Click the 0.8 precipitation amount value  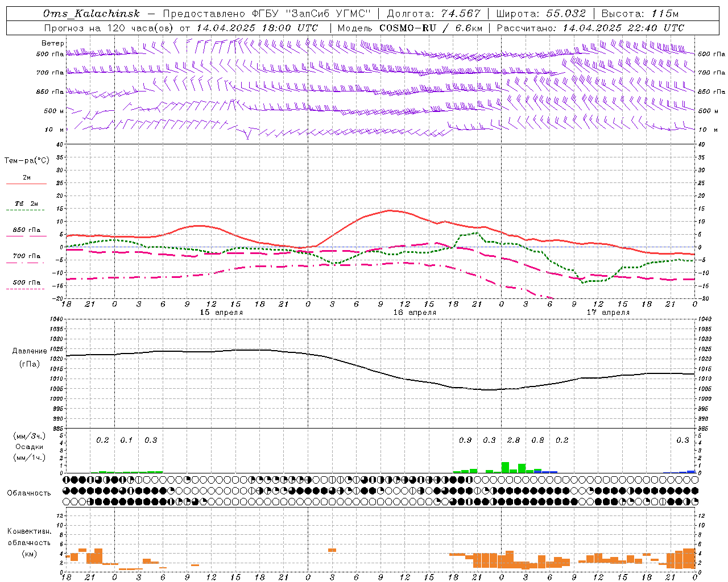click(x=537, y=440)
